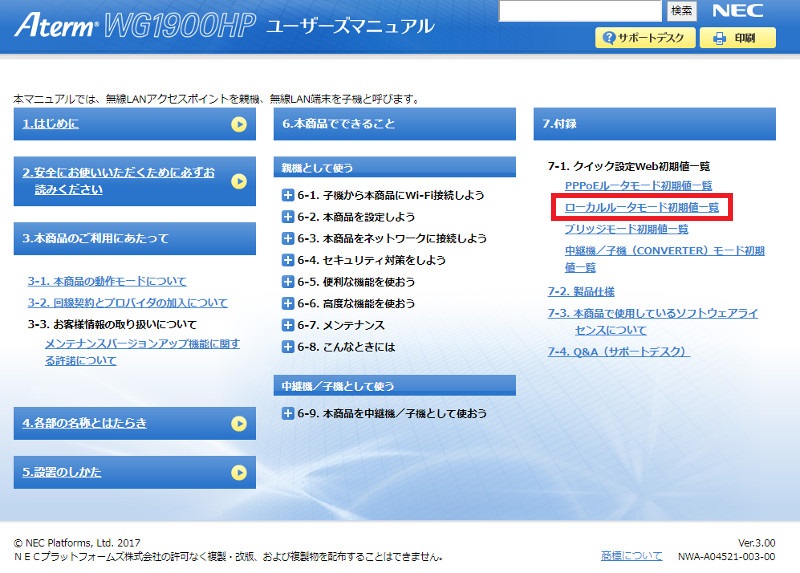Click the NWA-A04521-003-00 document number
The width and height of the screenshot is (800, 573).
coord(727,556)
